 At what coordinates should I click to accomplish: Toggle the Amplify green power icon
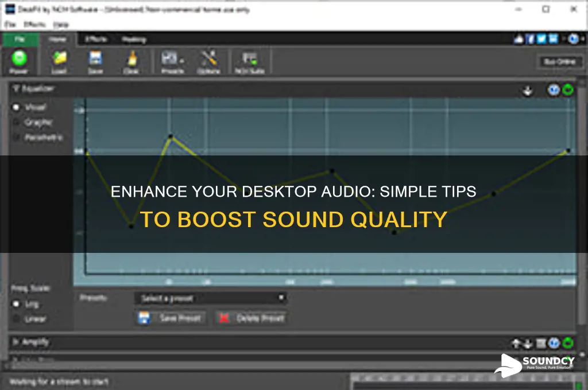tap(568, 343)
